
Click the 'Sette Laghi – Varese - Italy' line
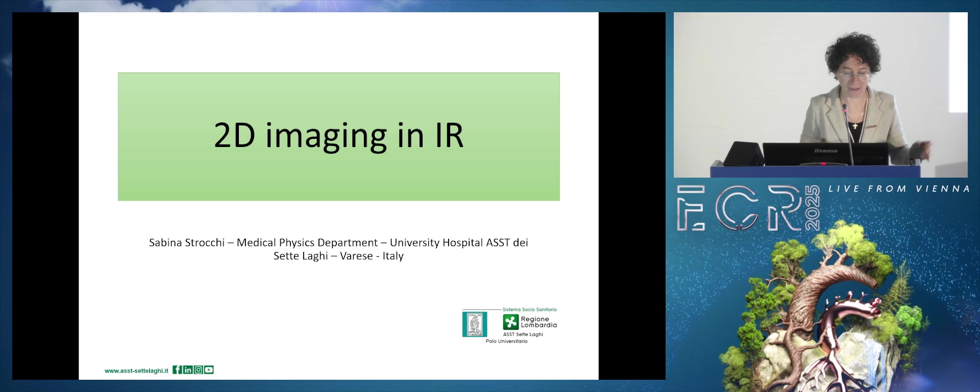pyautogui.click(x=338, y=256)
